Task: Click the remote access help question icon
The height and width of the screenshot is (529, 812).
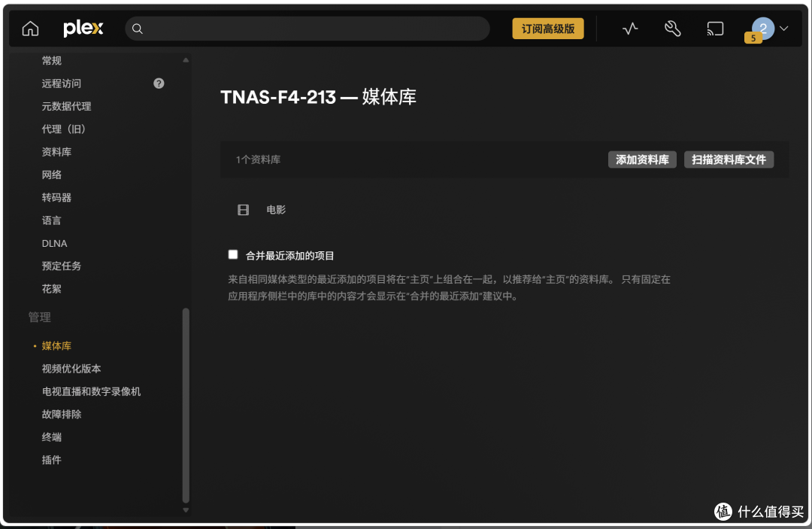Action: (159, 84)
